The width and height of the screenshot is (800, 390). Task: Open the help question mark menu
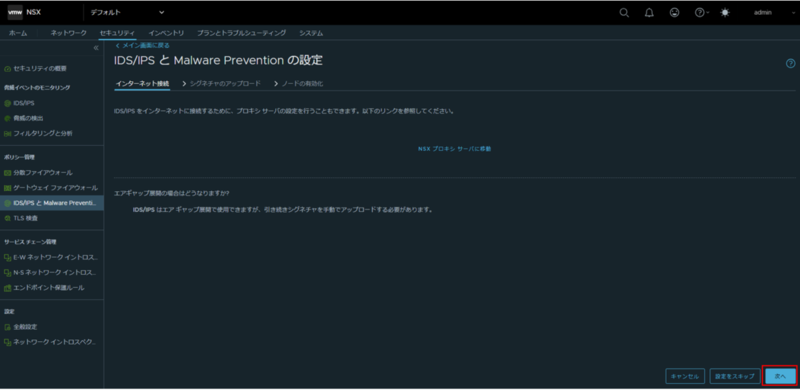[702, 13]
